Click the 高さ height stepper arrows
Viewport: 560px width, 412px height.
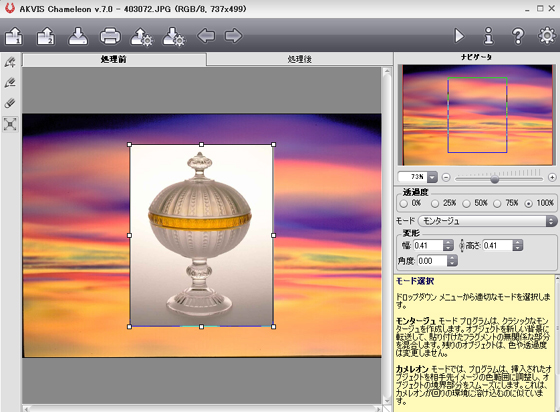[518, 245]
